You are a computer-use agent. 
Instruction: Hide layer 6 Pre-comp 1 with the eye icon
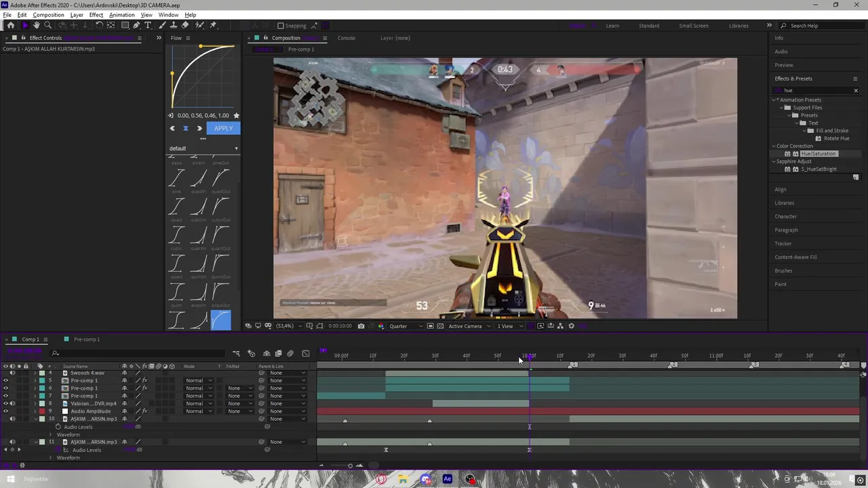pyautogui.click(x=5, y=388)
